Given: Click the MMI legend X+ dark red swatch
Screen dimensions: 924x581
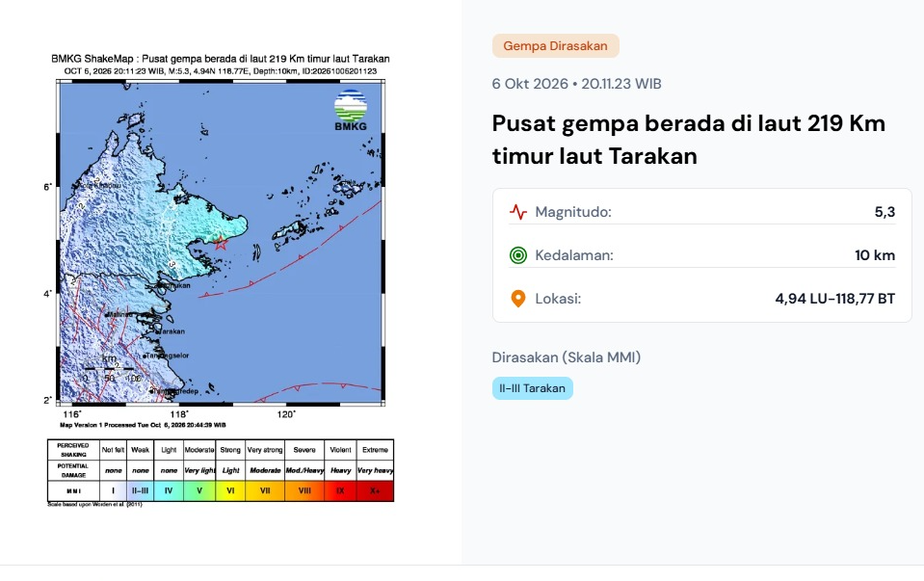Looking at the screenshot, I should pos(375,490).
